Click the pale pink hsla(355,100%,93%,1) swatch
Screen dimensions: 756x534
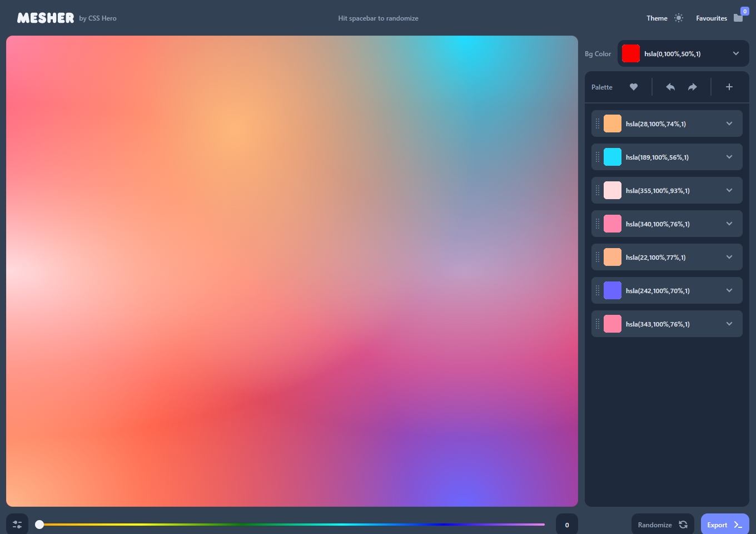613,190
